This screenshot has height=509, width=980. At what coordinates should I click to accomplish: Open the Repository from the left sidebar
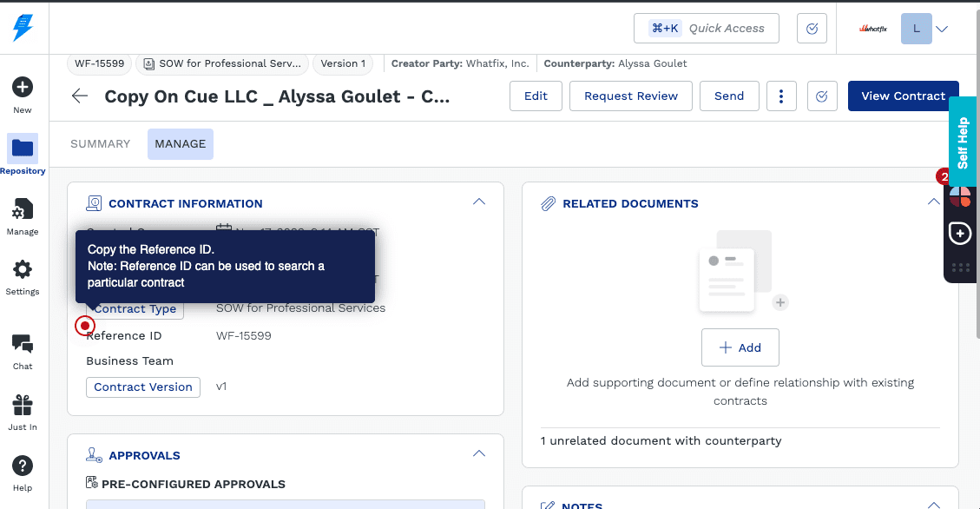(x=23, y=149)
